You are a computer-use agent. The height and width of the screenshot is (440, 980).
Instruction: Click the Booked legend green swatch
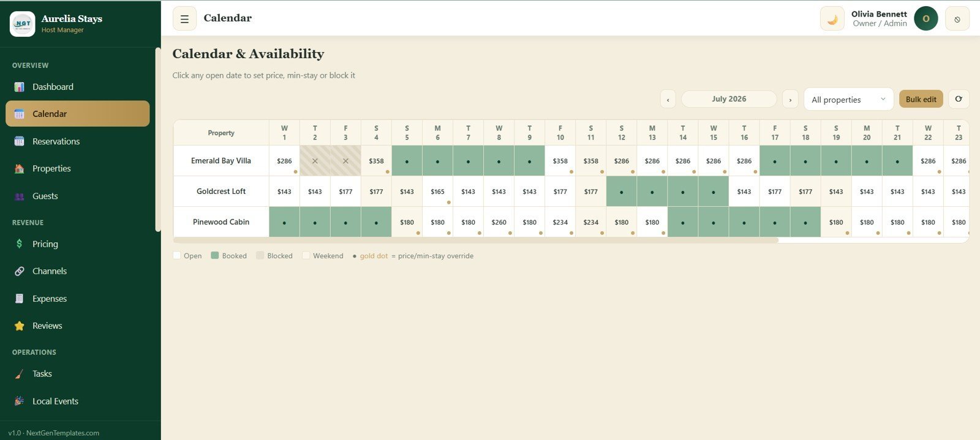tap(215, 255)
